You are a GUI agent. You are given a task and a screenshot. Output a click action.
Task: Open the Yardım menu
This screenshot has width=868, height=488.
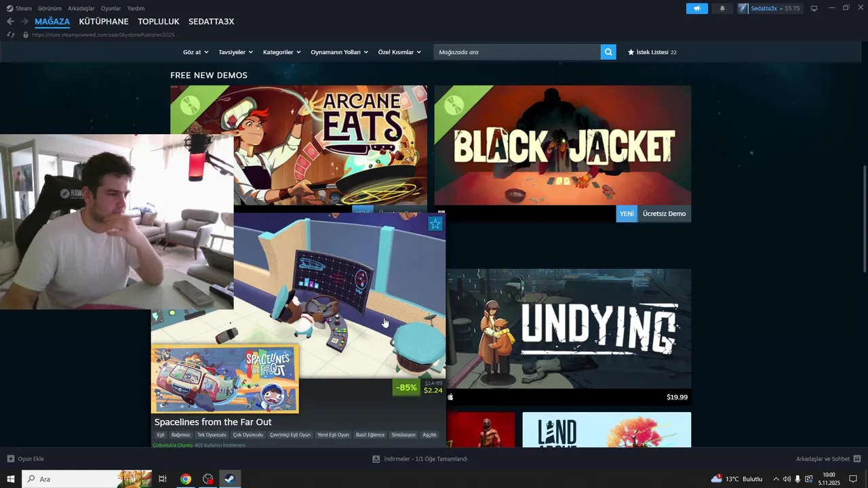[136, 8]
